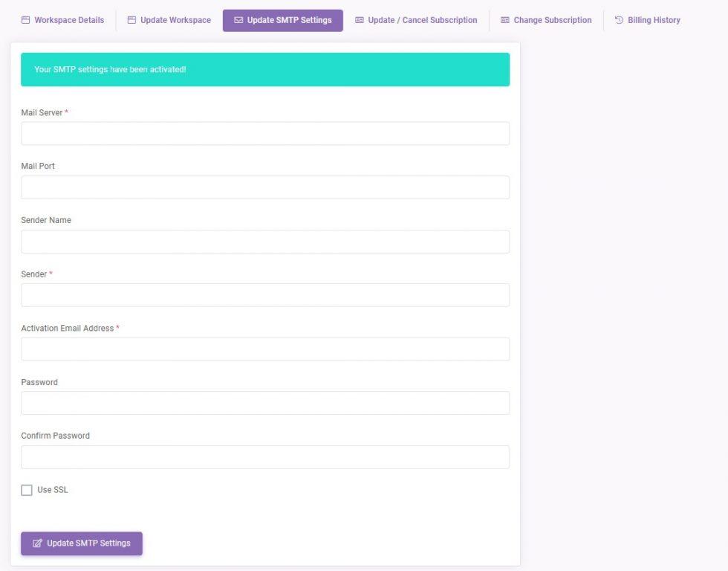Screen dimensions: 728x571
Task: Focus the Mail Server input field
Action: (x=265, y=134)
